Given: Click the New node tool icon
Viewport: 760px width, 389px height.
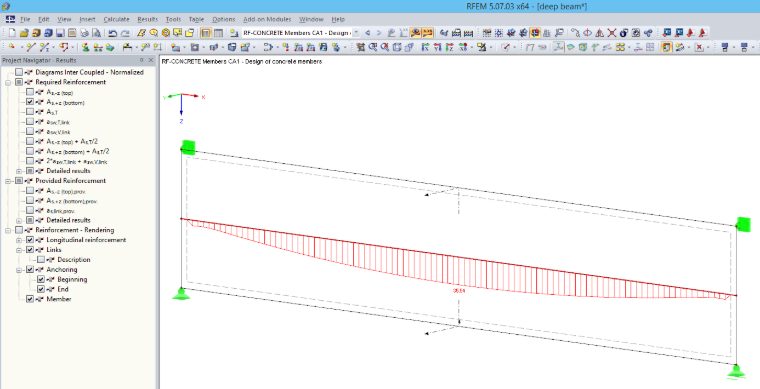Looking at the screenshot, I should [12, 47].
